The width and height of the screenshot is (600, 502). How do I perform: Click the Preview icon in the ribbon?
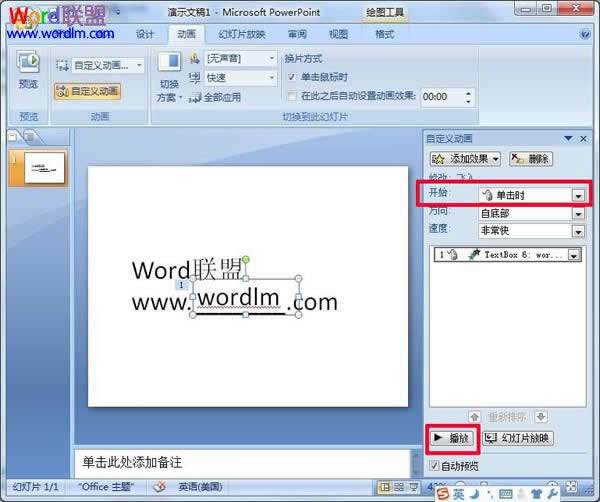[28, 62]
